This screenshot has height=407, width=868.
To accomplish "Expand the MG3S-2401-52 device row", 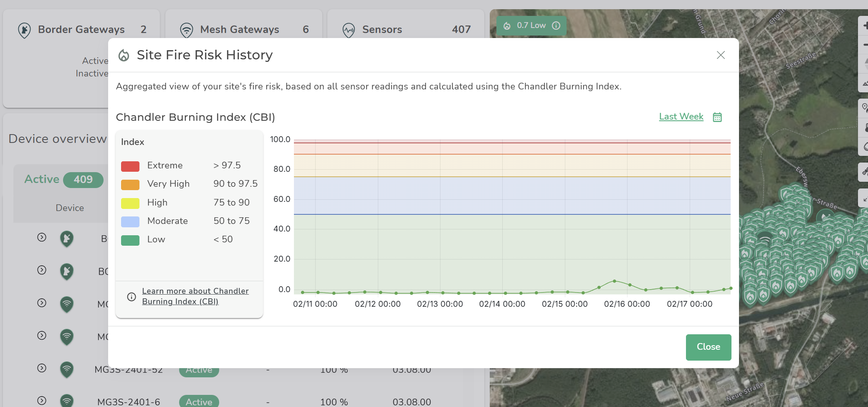I will (x=42, y=368).
